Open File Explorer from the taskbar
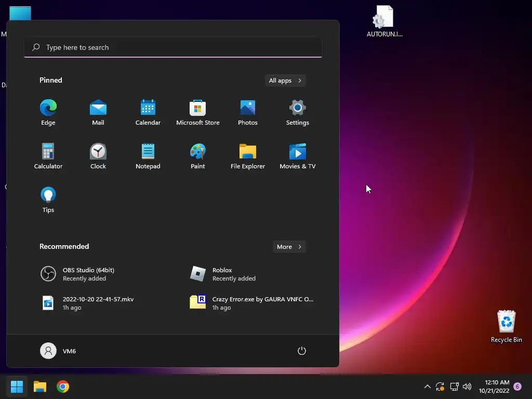The height and width of the screenshot is (399, 532). (x=39, y=387)
